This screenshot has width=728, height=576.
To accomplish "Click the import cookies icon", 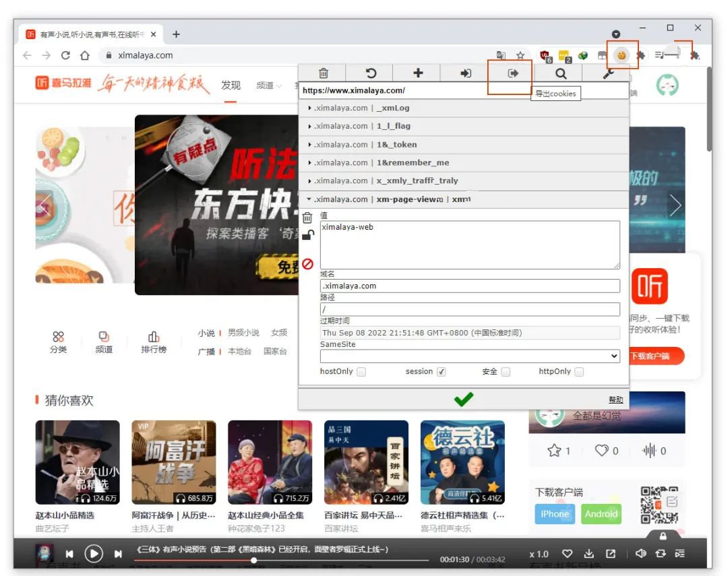I will point(465,73).
